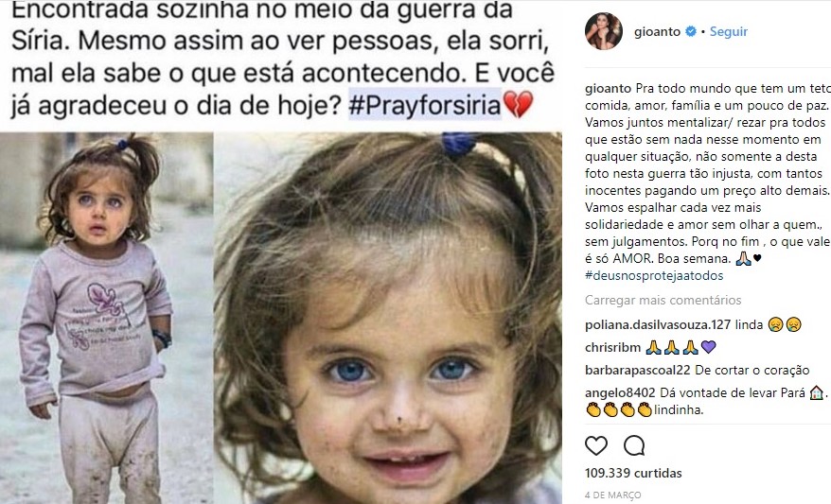
Task: Open the #deusnosprotejaatodos hashtag
Action: (x=654, y=275)
